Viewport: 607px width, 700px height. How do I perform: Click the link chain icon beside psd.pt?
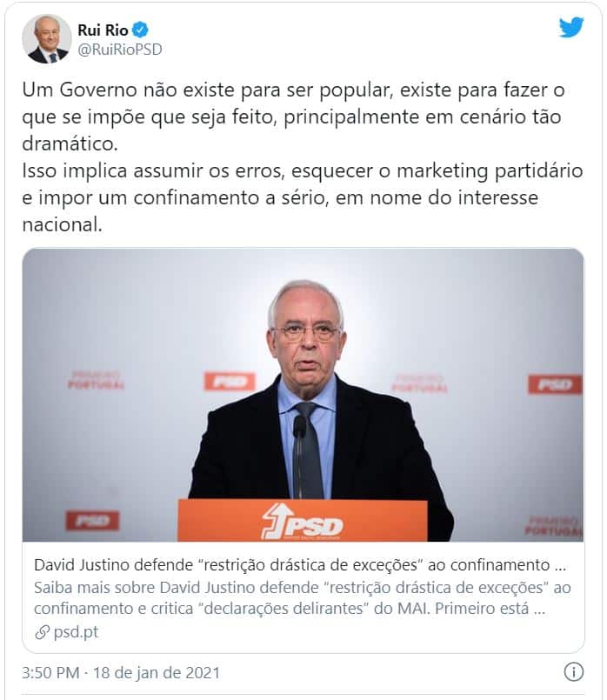42,632
